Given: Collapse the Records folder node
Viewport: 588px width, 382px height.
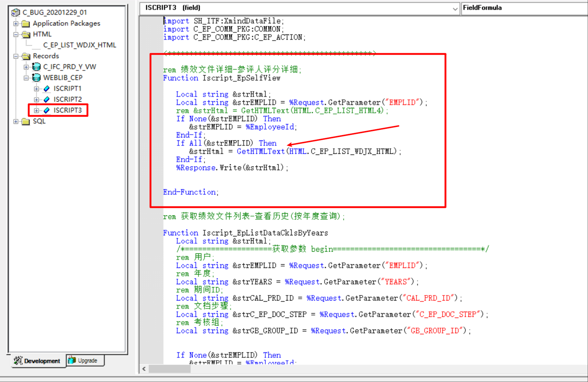Looking at the screenshot, I should (x=16, y=56).
